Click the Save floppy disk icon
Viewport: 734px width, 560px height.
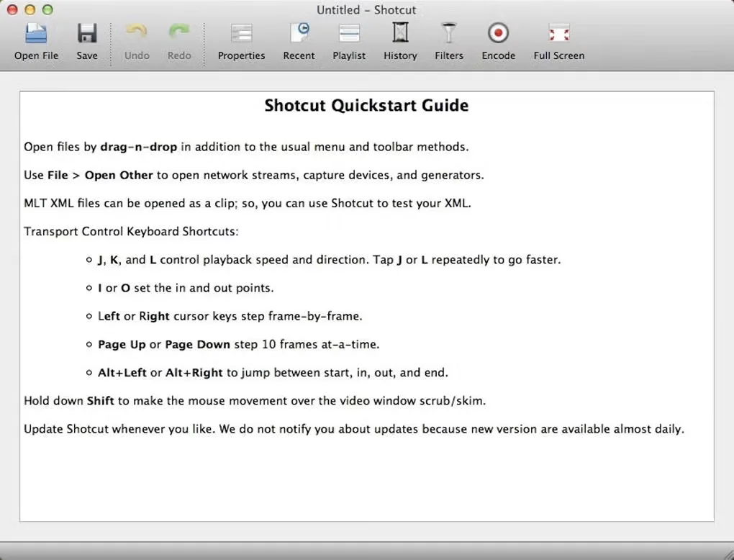(x=87, y=33)
